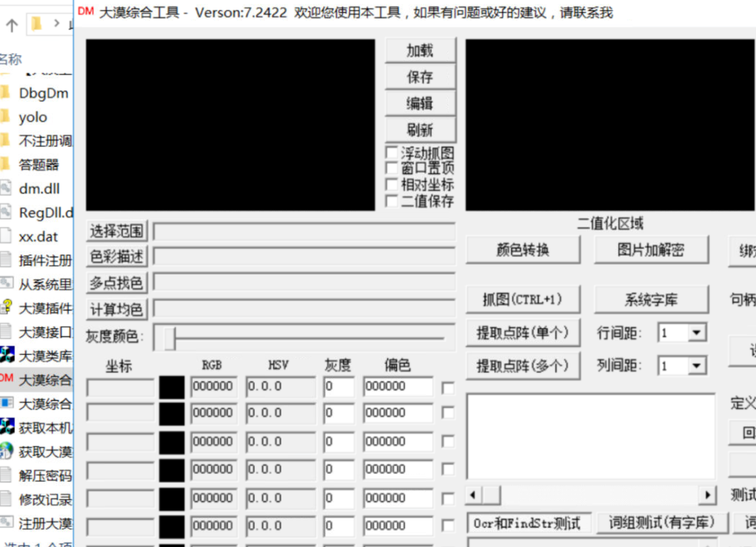756x547 pixels.
Task: Switch to the 词组测试(有字库) tab
Action: 662,523
